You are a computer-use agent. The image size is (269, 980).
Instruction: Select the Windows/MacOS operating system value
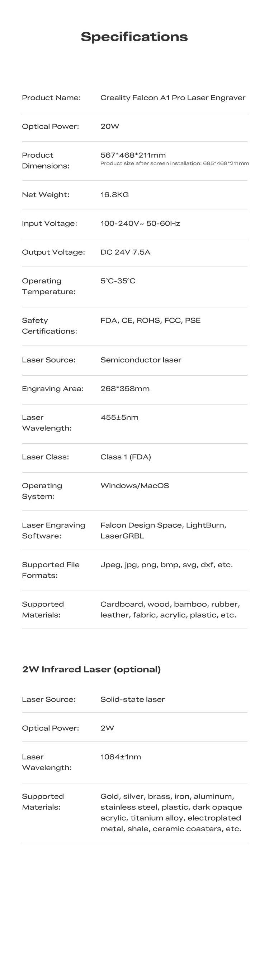click(x=134, y=486)
